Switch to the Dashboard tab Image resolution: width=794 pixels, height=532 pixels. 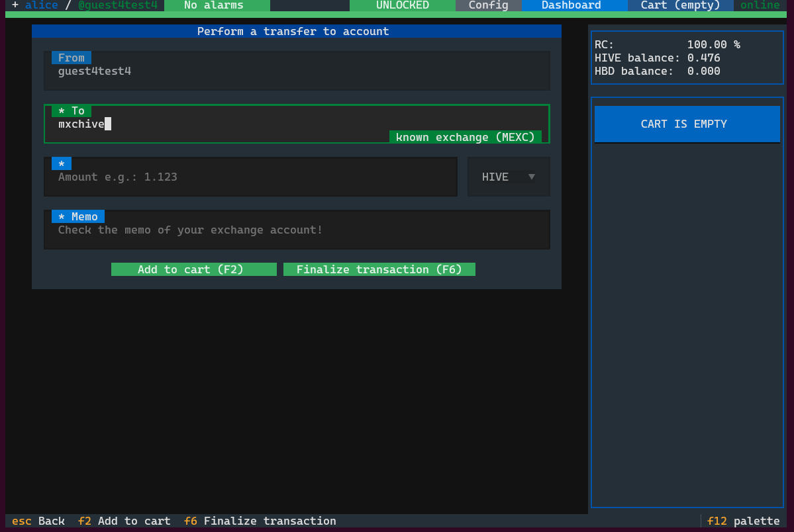(x=574, y=5)
